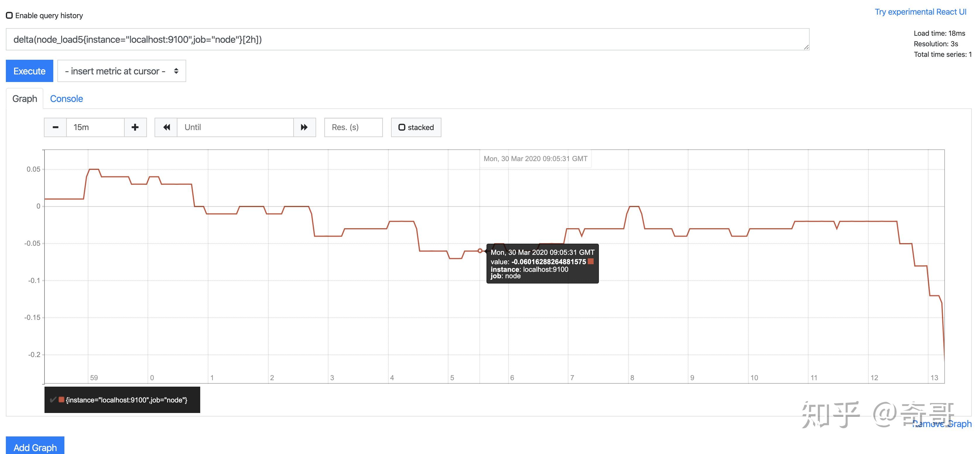Click the plus icon to increase range
Image resolution: width=980 pixels, height=454 pixels.
point(135,127)
